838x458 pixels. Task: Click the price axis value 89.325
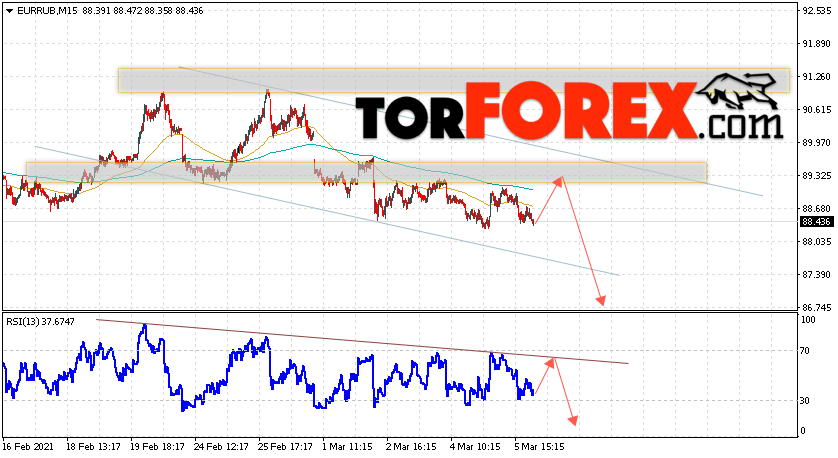tap(817, 176)
